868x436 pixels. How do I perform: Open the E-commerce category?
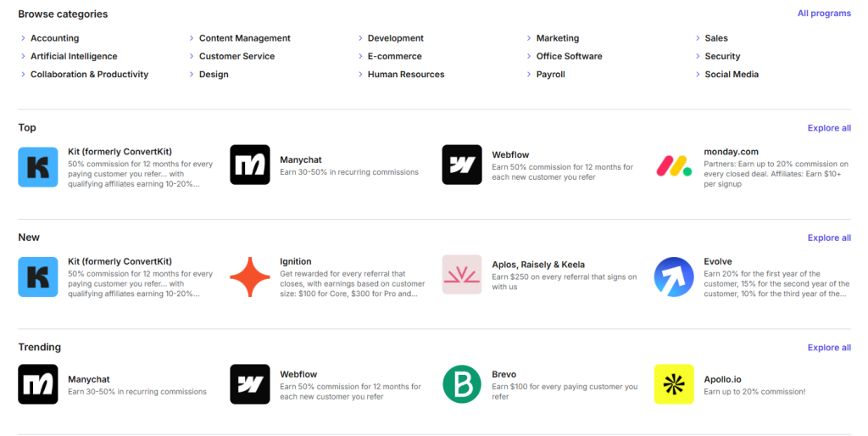394,56
